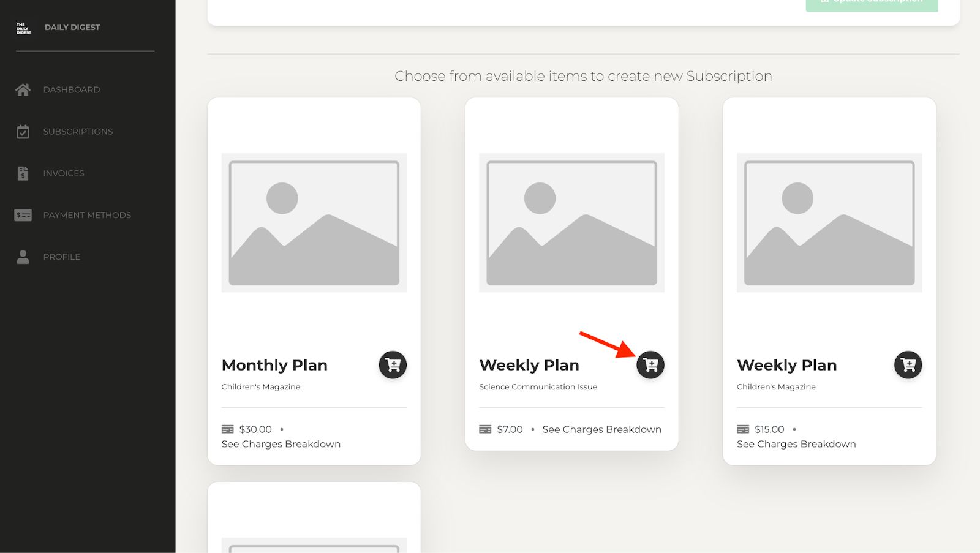Click the Profile person icon in sidebar

(23, 257)
